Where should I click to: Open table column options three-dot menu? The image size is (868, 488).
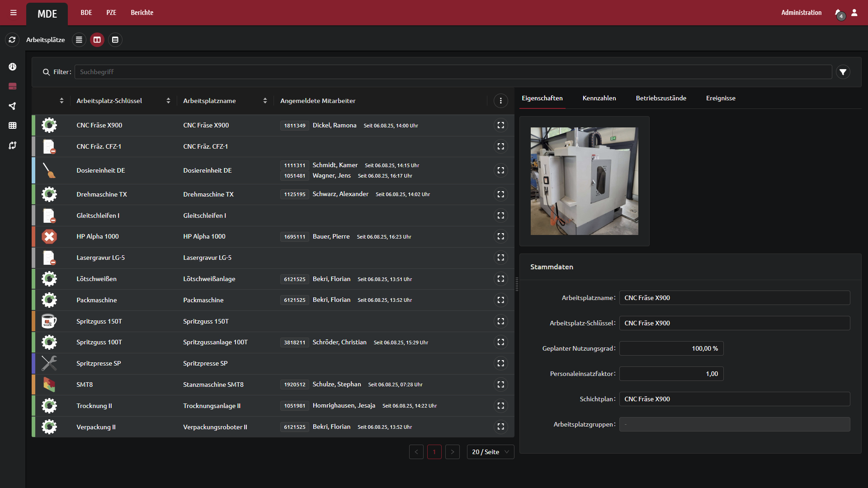501,101
